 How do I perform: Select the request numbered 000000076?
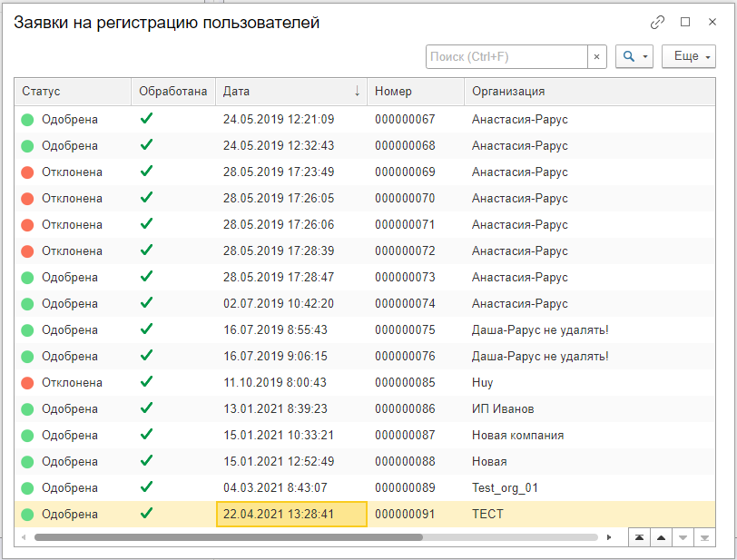point(405,357)
